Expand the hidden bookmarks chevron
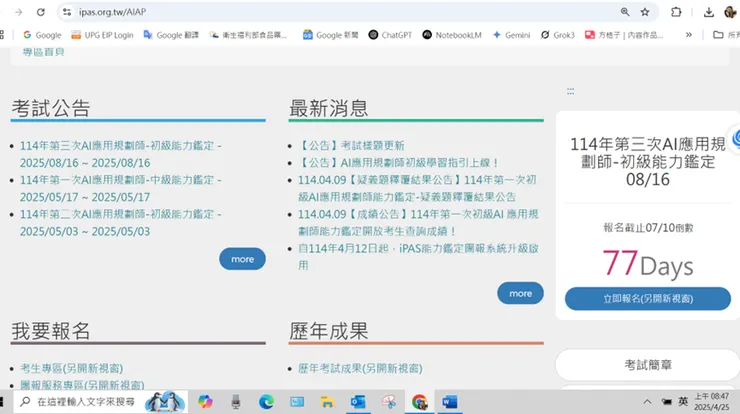The width and height of the screenshot is (740, 414). tap(689, 35)
